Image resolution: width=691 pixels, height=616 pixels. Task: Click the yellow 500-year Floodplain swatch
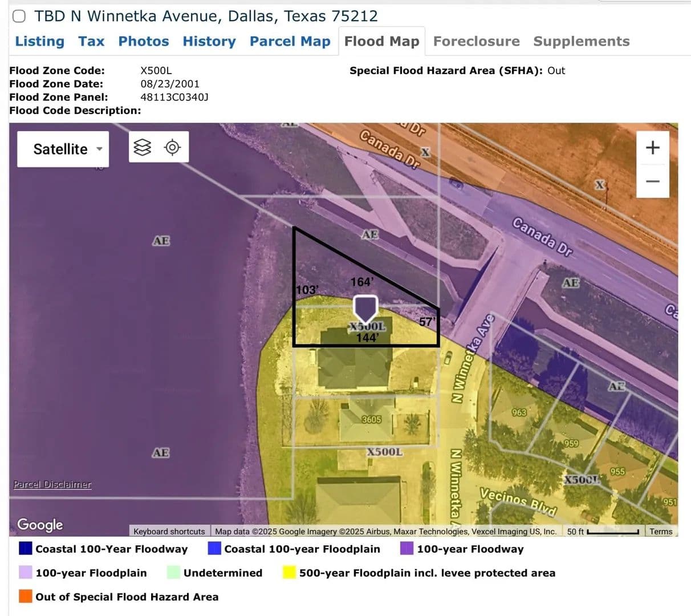point(289,572)
